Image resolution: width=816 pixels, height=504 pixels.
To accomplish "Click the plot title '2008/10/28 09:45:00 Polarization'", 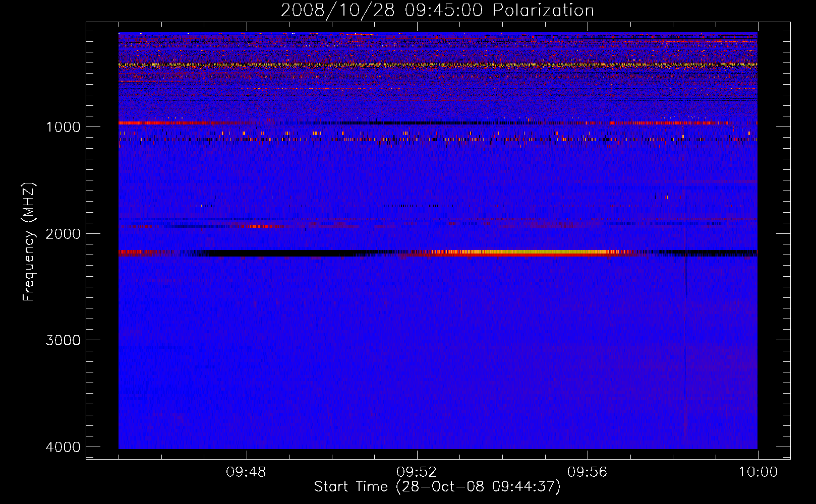I will tap(437, 10).
